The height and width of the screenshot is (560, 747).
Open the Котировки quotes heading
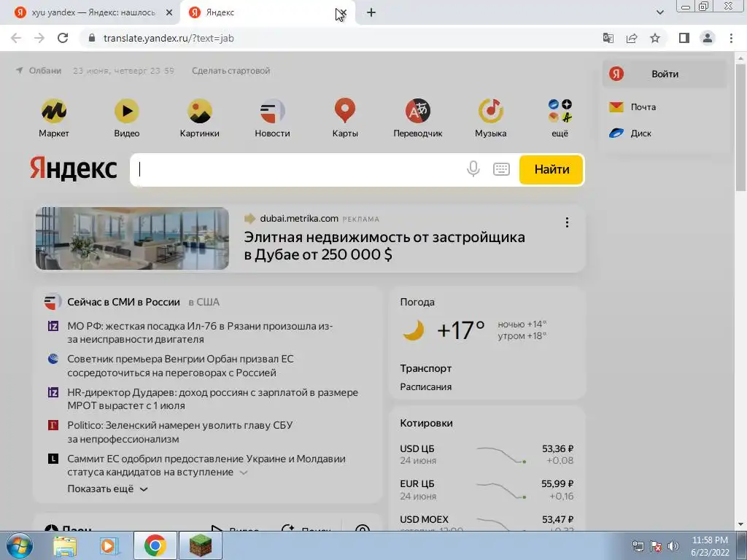(x=426, y=423)
